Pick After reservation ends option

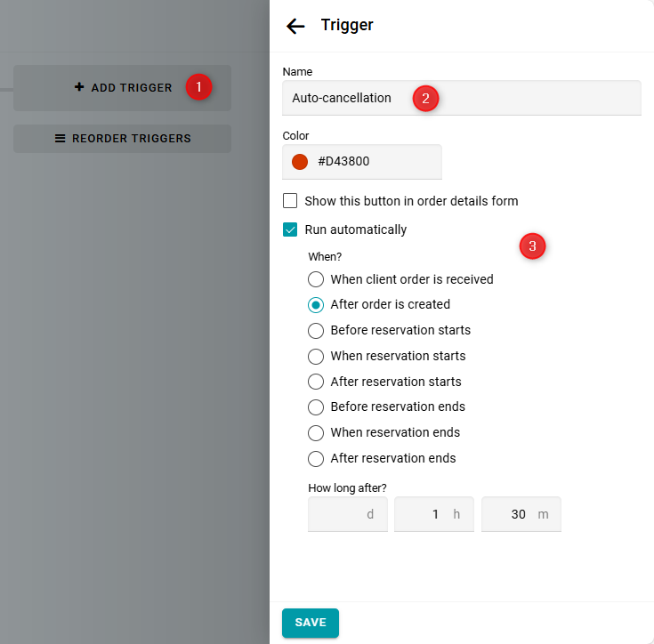pyautogui.click(x=316, y=458)
